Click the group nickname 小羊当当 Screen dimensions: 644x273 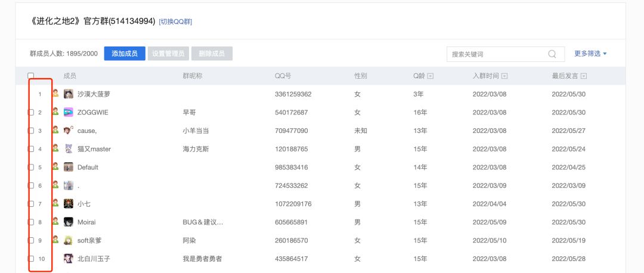[x=196, y=131]
